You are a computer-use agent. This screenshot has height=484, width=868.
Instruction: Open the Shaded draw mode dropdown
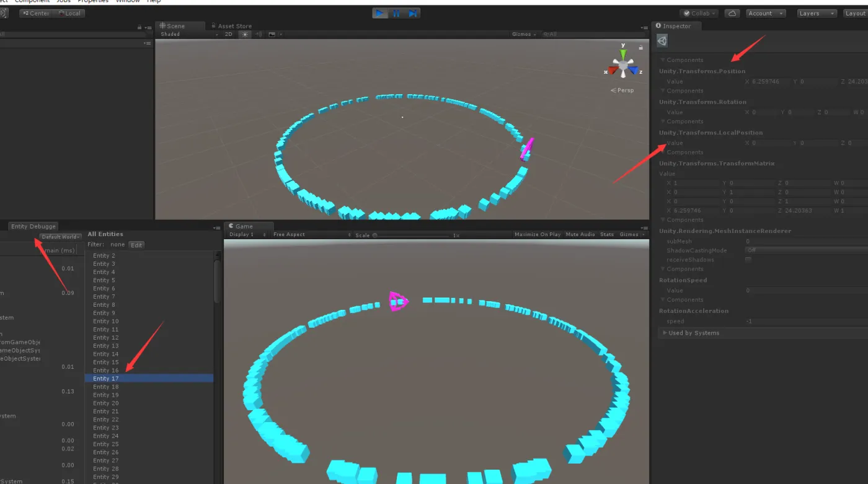pyautogui.click(x=189, y=34)
